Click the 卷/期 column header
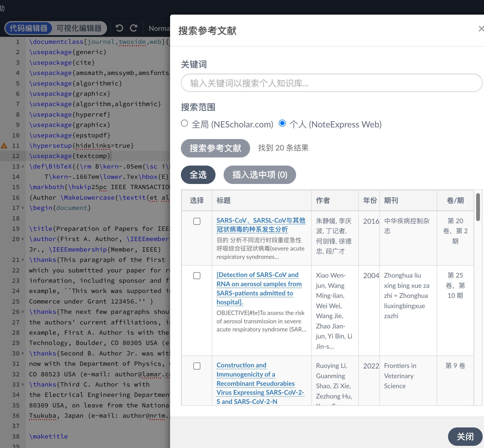Viewport: 484px width, 448px height. [455, 200]
